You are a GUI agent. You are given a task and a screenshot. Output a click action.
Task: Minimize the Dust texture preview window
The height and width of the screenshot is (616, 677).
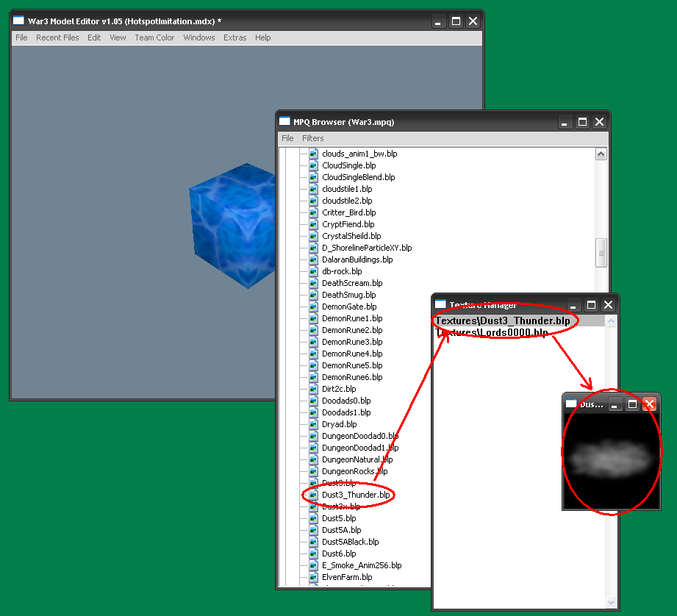point(615,404)
